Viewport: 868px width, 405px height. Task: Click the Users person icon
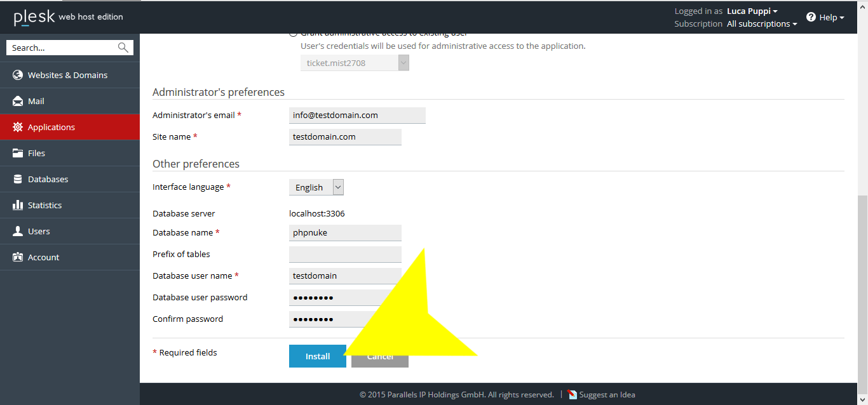pos(18,231)
